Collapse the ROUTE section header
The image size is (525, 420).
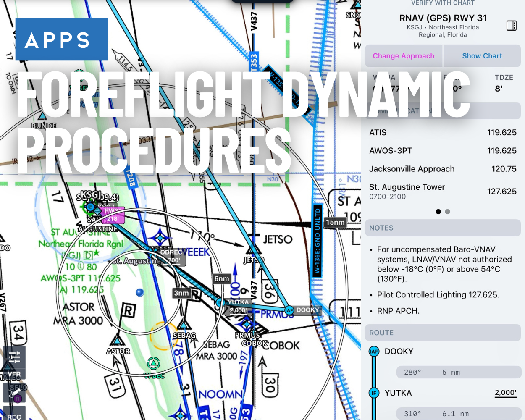point(443,332)
